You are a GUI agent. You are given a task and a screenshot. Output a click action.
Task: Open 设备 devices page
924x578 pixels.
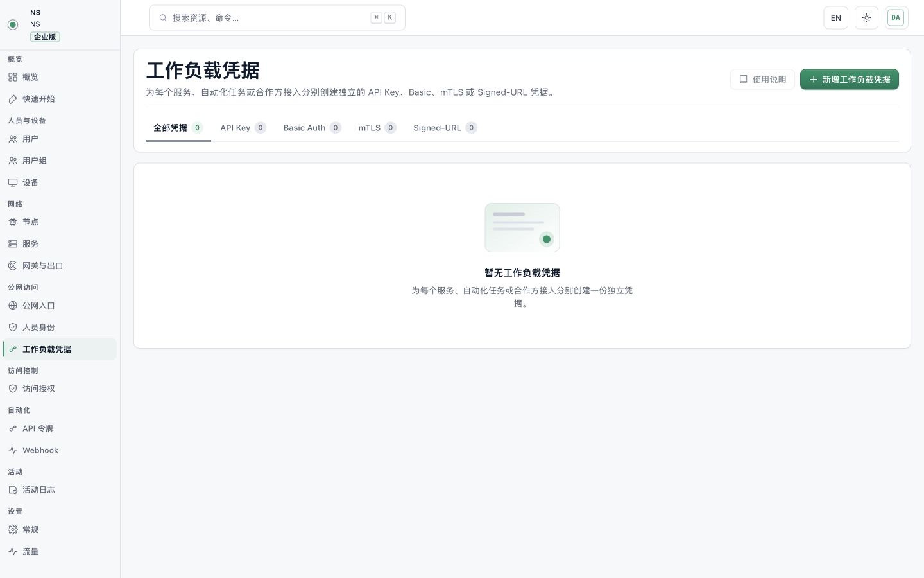click(x=60, y=182)
